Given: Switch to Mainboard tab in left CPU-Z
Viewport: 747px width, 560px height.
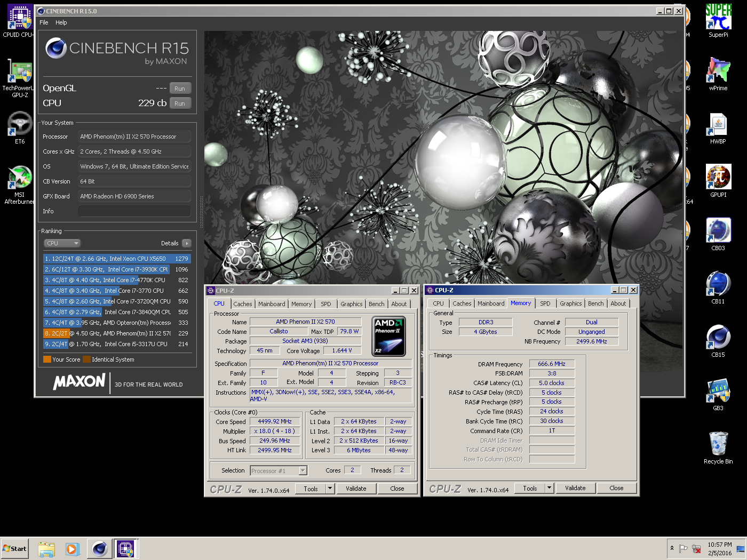Looking at the screenshot, I should [272, 304].
